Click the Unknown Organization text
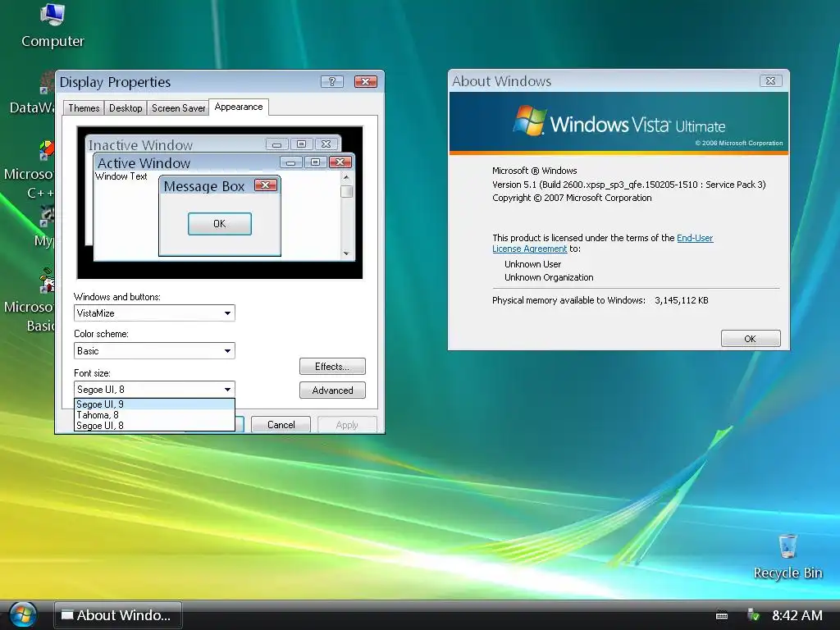Screen dimensions: 840x630 click(x=549, y=277)
